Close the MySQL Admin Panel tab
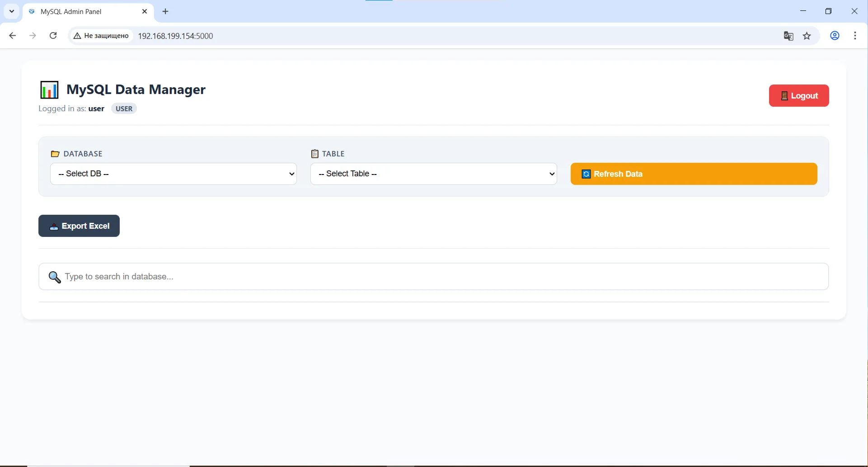 [x=145, y=11]
